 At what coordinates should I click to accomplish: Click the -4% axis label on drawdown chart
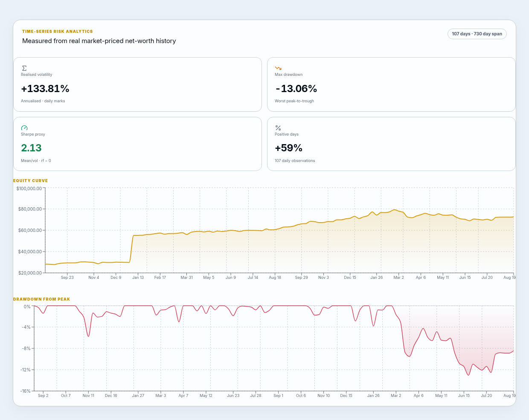tap(26, 327)
